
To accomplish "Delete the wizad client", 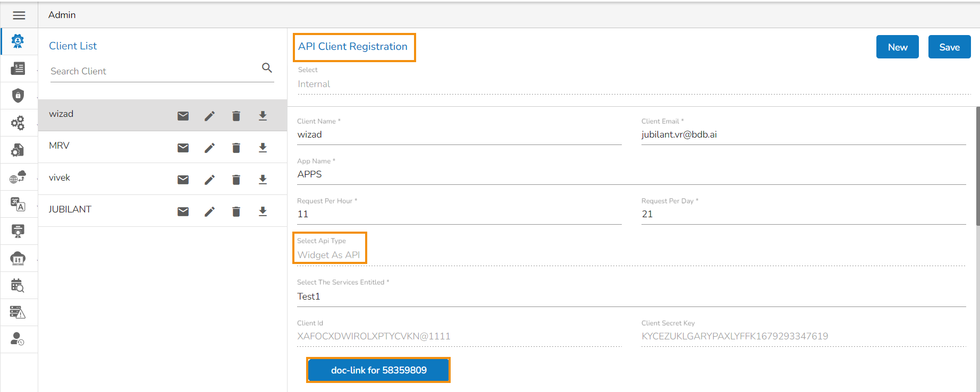I will 236,116.
